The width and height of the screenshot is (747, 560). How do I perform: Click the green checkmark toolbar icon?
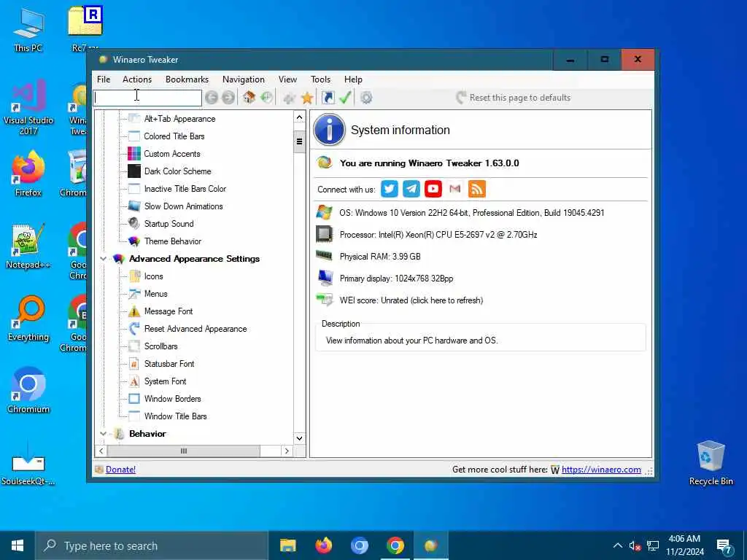[x=345, y=98]
